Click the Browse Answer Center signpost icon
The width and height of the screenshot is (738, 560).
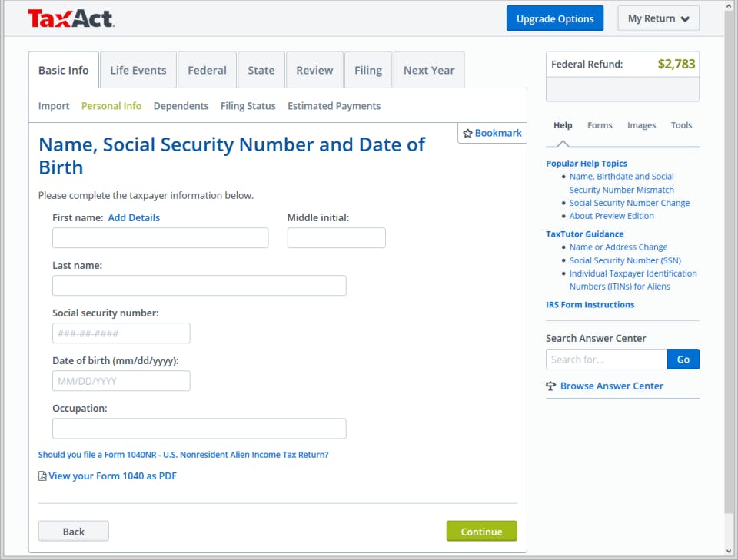pos(550,386)
